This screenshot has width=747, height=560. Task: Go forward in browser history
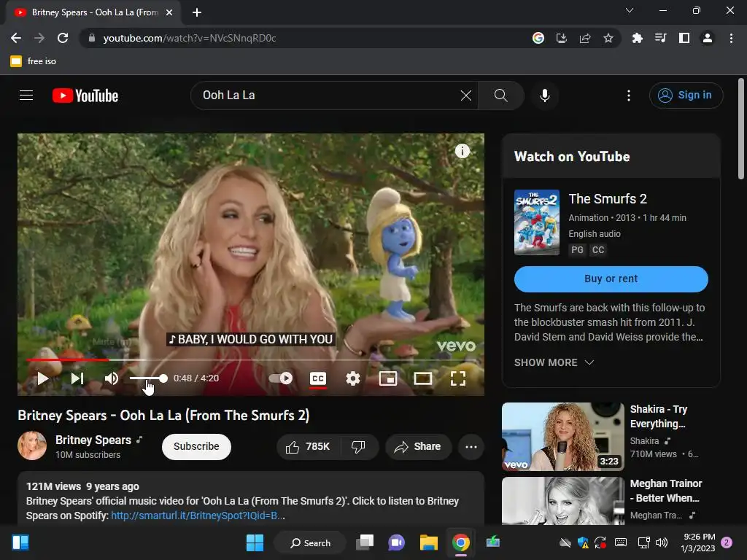point(39,38)
